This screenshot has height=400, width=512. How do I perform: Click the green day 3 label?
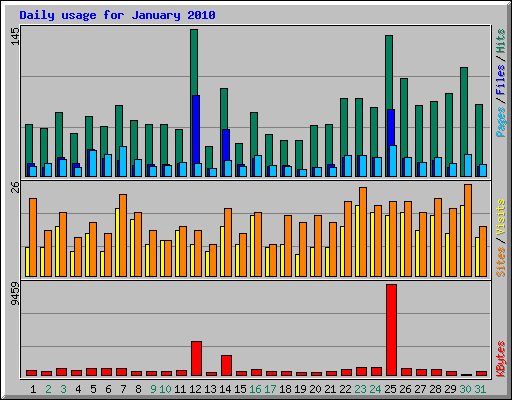pyautogui.click(x=63, y=389)
